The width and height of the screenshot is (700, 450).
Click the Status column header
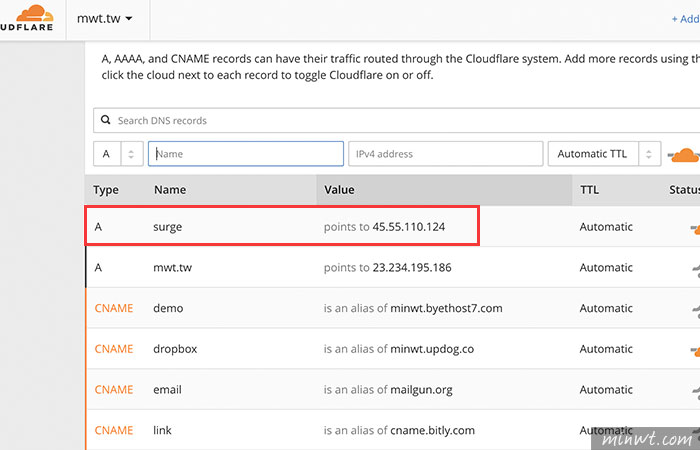(x=684, y=190)
